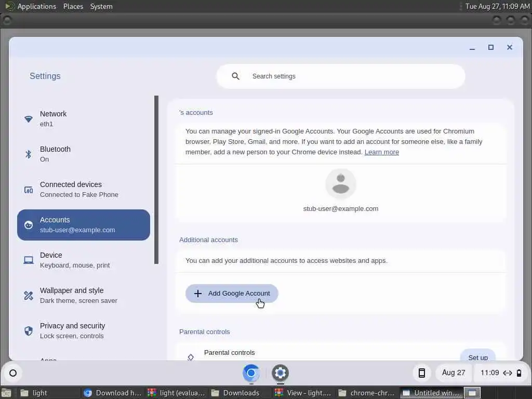Viewport: 532px width, 399px height.
Task: Click the top panel clock Tue Aug 27
Action: (497, 6)
